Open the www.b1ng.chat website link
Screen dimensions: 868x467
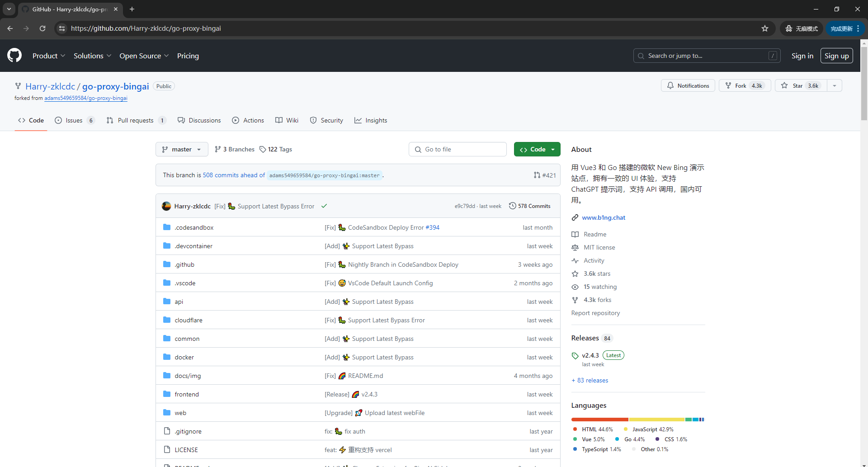tap(604, 218)
